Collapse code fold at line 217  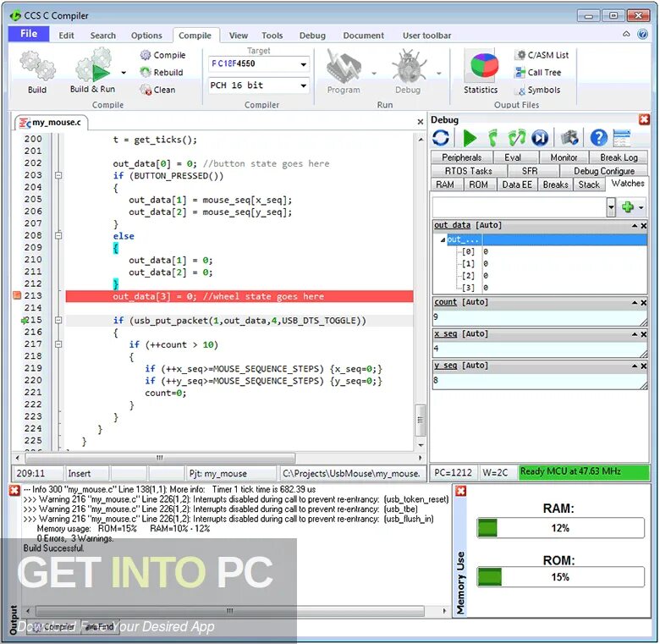tap(58, 344)
